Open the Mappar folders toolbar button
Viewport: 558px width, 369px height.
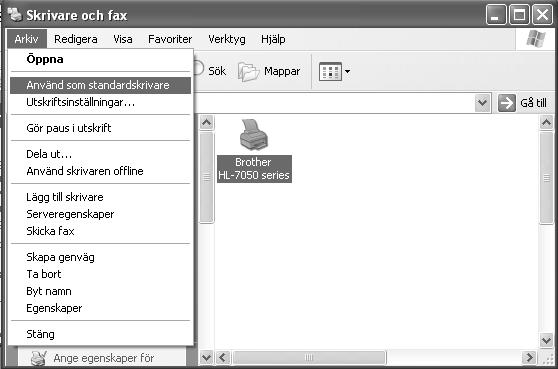(269, 71)
